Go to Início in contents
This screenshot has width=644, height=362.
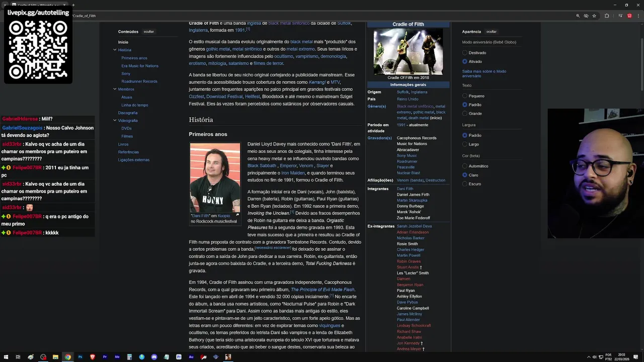pos(123,42)
